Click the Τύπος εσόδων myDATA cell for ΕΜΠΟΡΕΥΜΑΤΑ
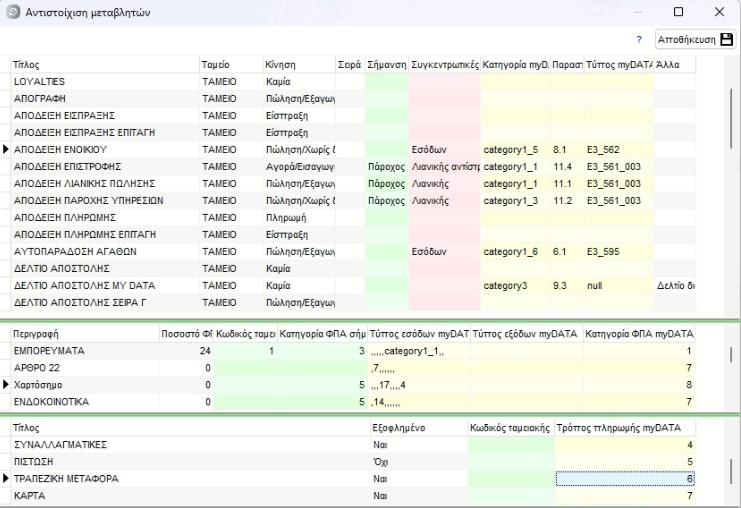Screen dimensions: 741x508 (x=418, y=351)
